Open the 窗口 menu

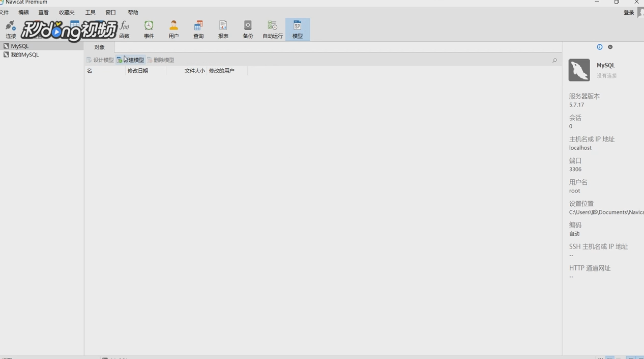(x=111, y=12)
